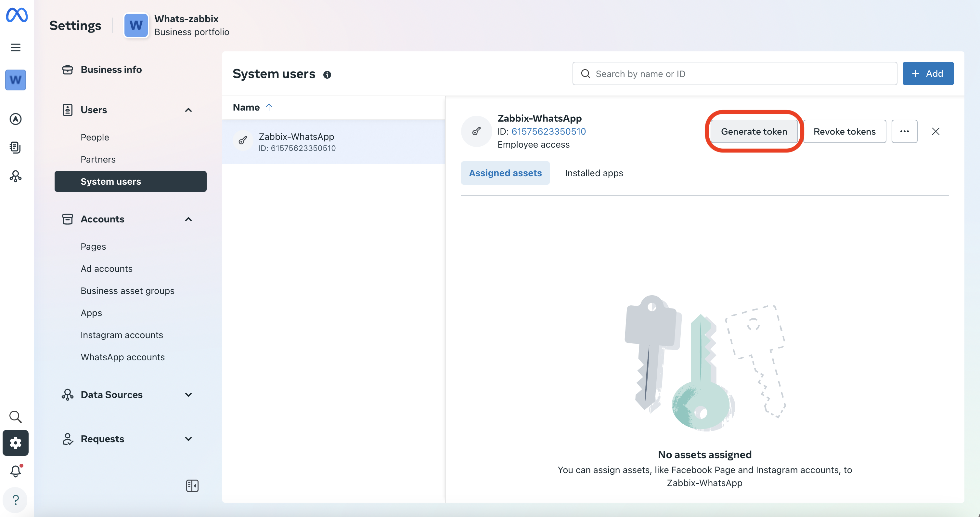Screen dimensions: 980x517
Task: Click the Users ID badge icon
Action: tap(67, 110)
